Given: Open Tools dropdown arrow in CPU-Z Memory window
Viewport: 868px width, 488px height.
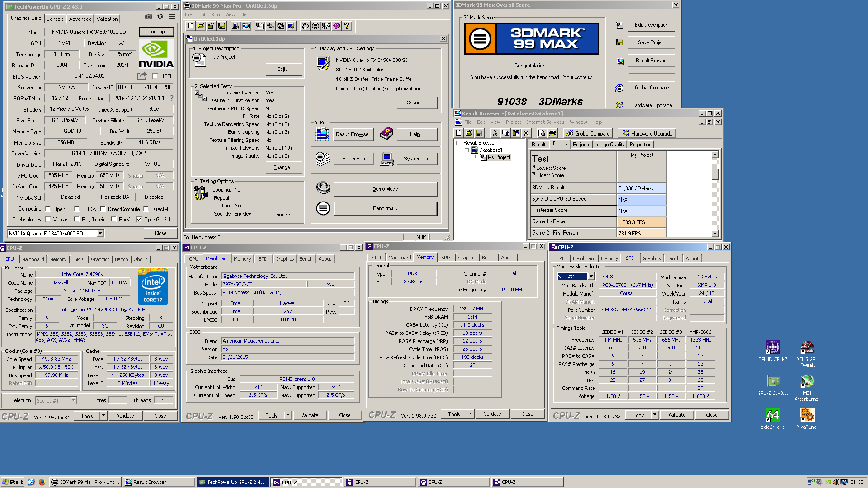Looking at the screenshot, I should pyautogui.click(x=470, y=414).
